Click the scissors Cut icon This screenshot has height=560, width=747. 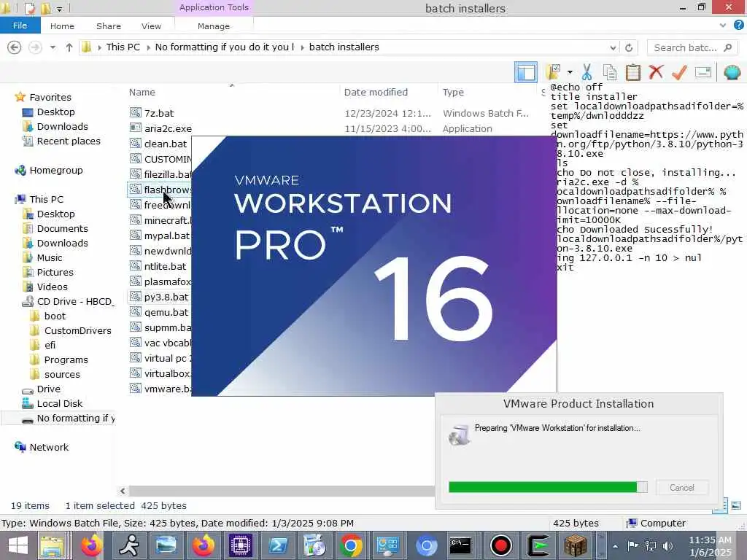(x=587, y=72)
